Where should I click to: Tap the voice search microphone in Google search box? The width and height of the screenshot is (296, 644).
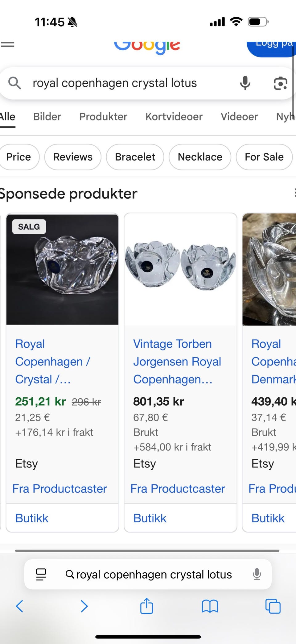pyautogui.click(x=245, y=83)
